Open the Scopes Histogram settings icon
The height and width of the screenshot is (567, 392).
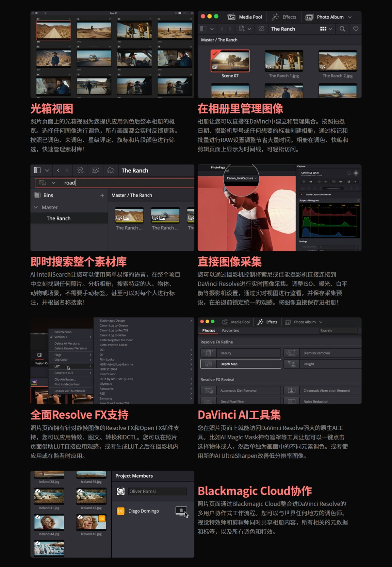(358, 200)
